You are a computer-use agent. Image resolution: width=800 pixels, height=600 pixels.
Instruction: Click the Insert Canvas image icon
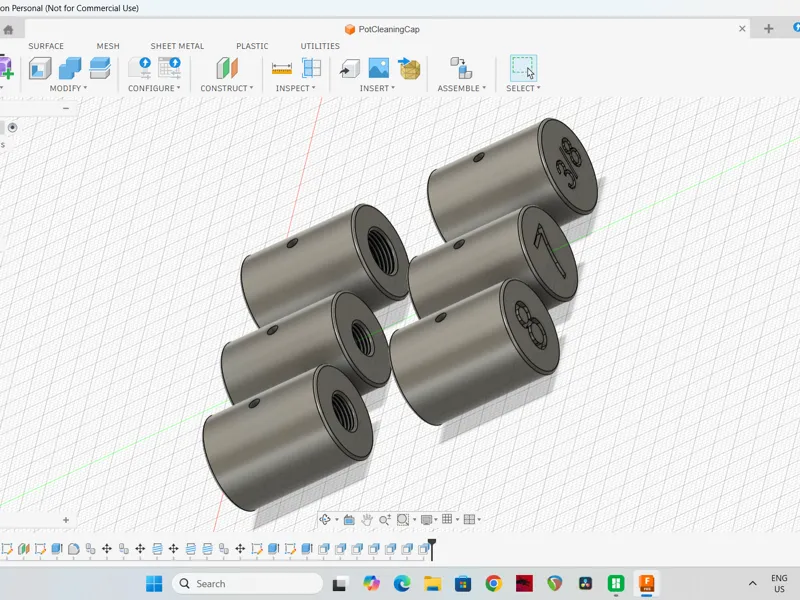pos(379,68)
